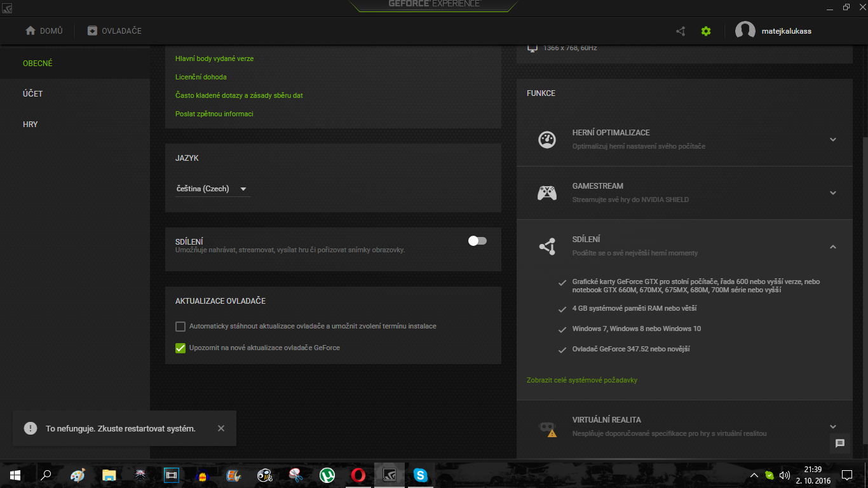The height and width of the screenshot is (488, 868).
Task: Dismiss the 'To nefunguje' notification with X
Action: point(221,428)
